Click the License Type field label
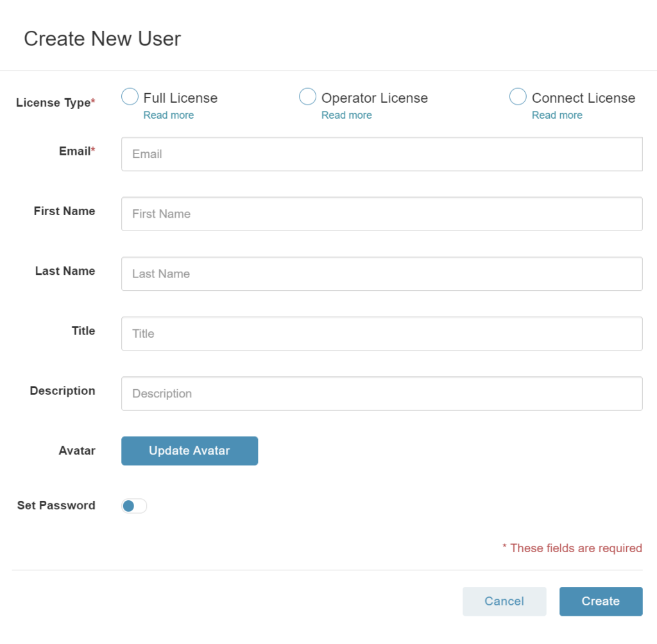The image size is (657, 644). [x=56, y=103]
